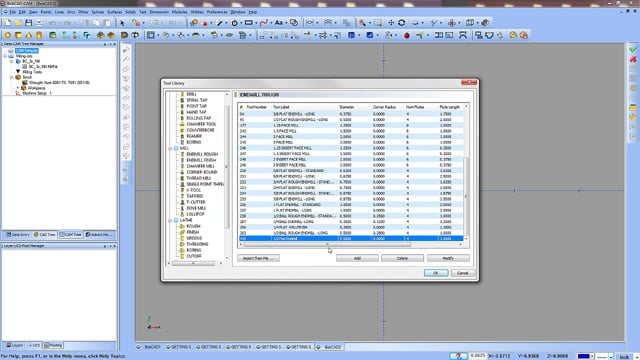Switch to the CAD Tree tab
The width and height of the screenshot is (640, 360).
(x=44, y=235)
